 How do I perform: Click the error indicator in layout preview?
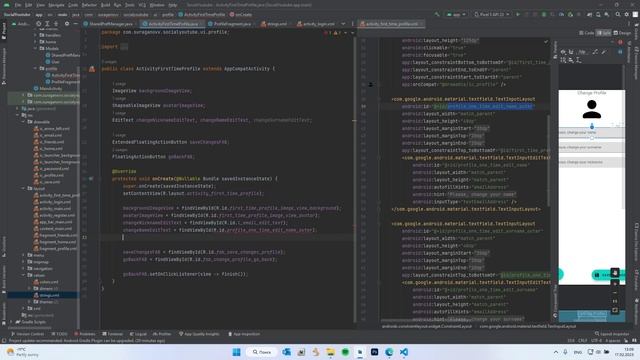point(620,42)
